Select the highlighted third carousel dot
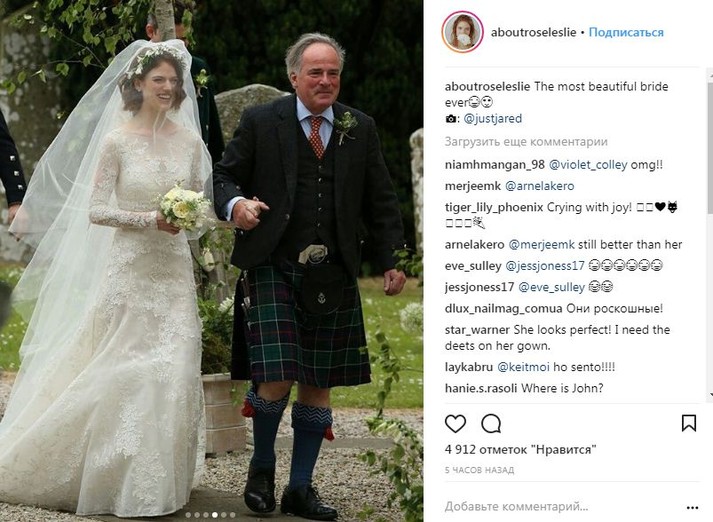This screenshot has width=713, height=522. pos(216,515)
